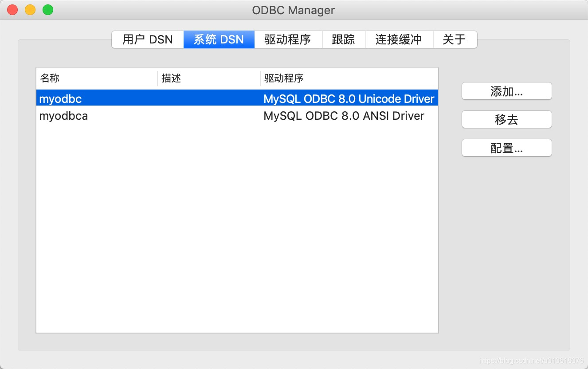Viewport: 588px width, 369px height.
Task: Click the 添加... button
Action: point(507,91)
